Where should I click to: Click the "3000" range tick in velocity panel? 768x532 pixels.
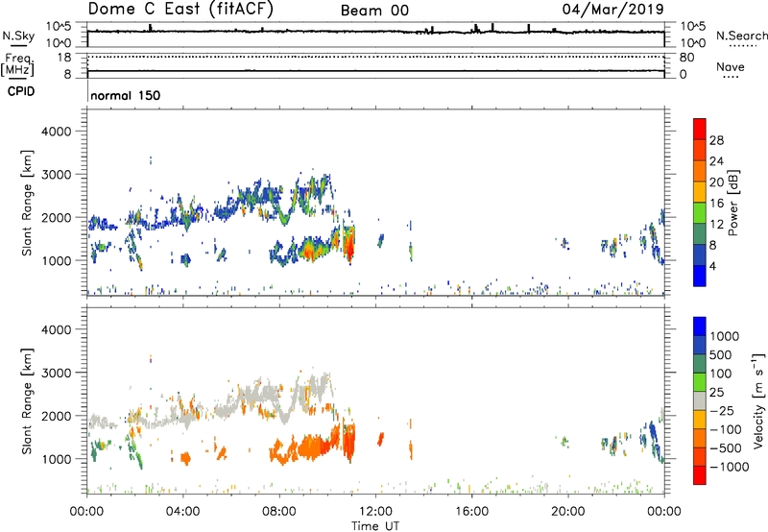pyautogui.click(x=57, y=373)
